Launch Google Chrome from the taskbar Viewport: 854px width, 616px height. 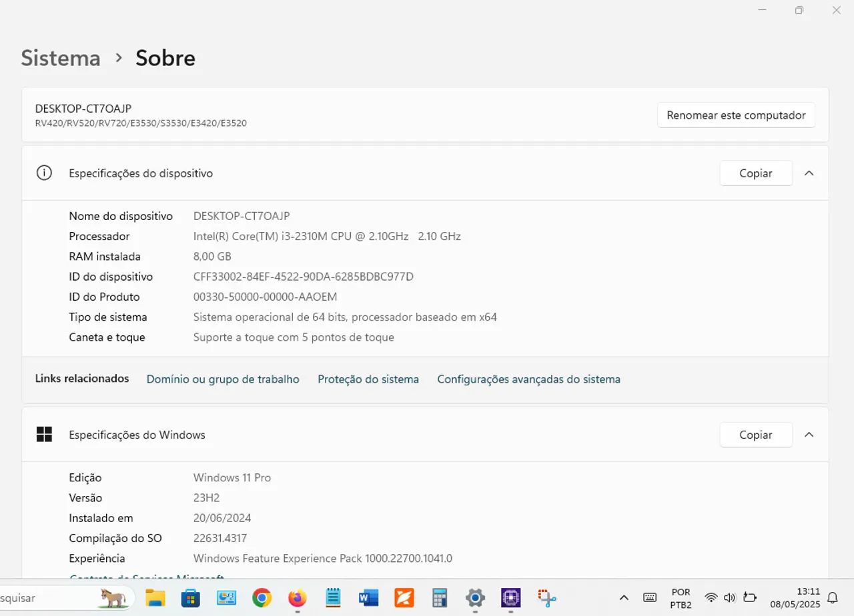click(262, 597)
